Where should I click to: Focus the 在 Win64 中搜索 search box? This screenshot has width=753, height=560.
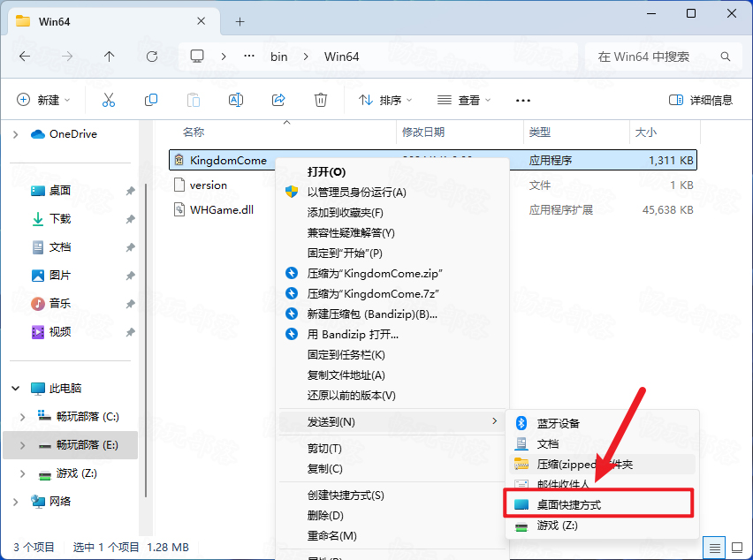pos(663,57)
